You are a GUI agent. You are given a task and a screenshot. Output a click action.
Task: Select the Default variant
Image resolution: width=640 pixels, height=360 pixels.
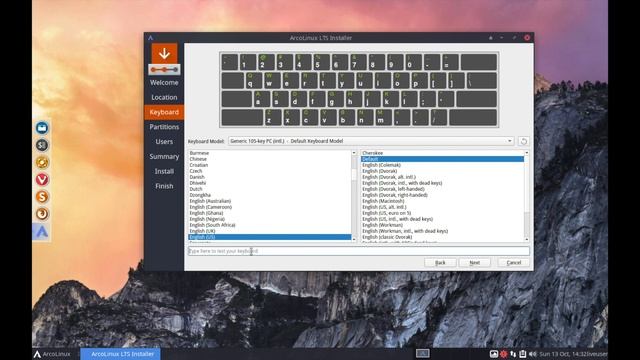pos(442,159)
